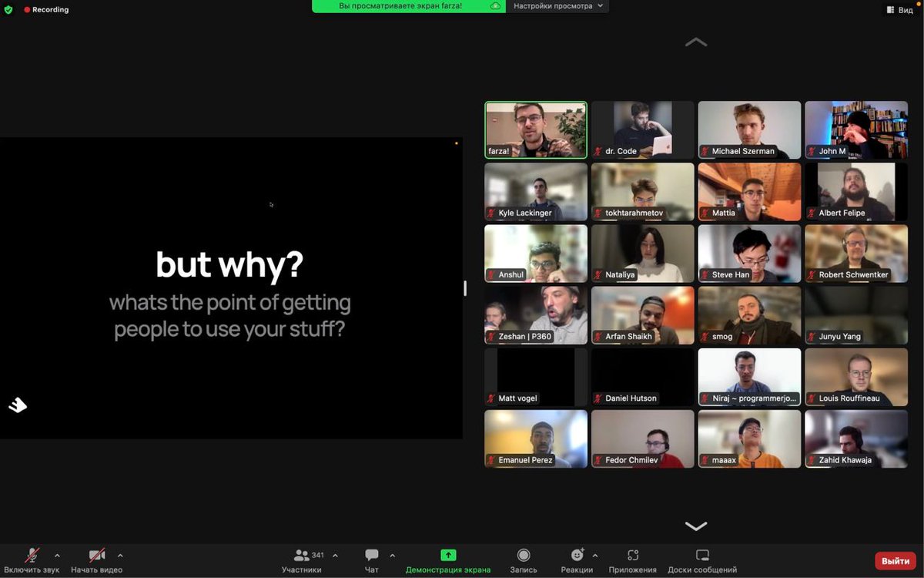The width and height of the screenshot is (924, 578).
Task: Click the muted mic icon on Albert Felipe
Action: [x=812, y=213]
